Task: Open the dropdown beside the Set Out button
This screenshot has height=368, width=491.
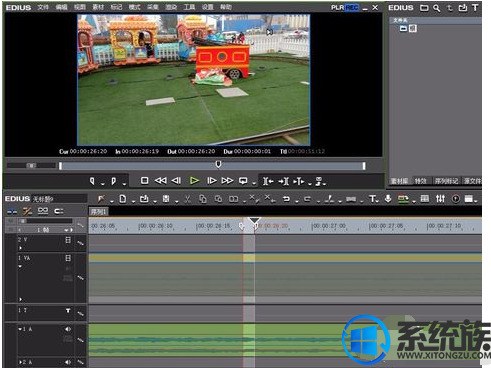Action: point(124,183)
